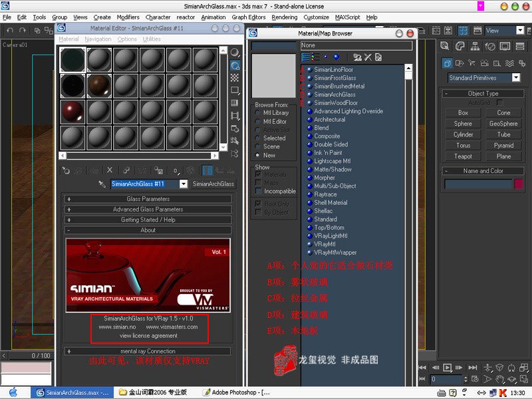Toggle the Backlight icon in Material Editor
The height and width of the screenshot is (399, 532).
pyautogui.click(x=235, y=65)
